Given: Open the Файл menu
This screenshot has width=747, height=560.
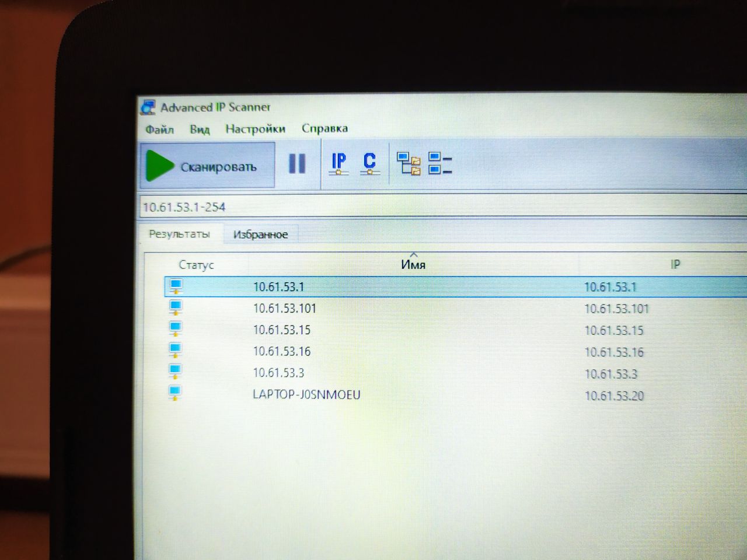Looking at the screenshot, I should tap(159, 129).
